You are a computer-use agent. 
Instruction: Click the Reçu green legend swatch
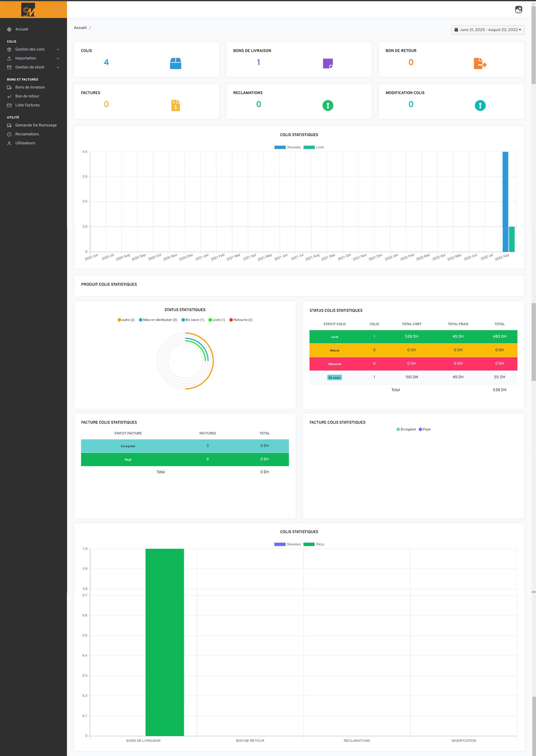click(309, 544)
